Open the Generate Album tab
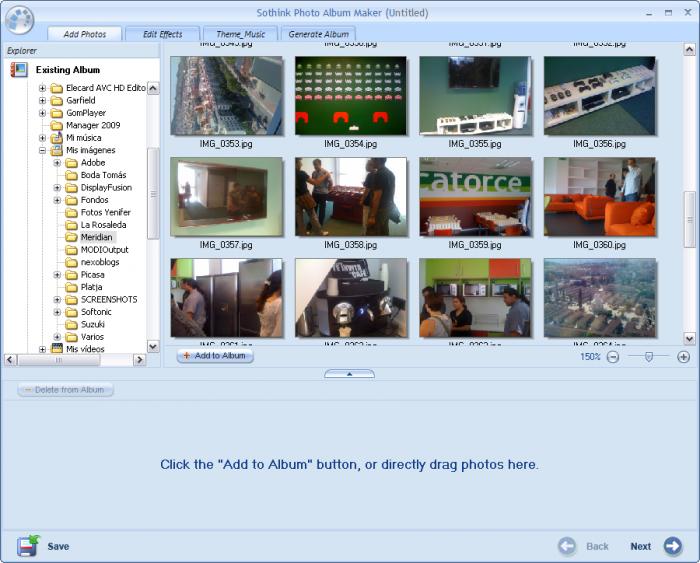 319,34
